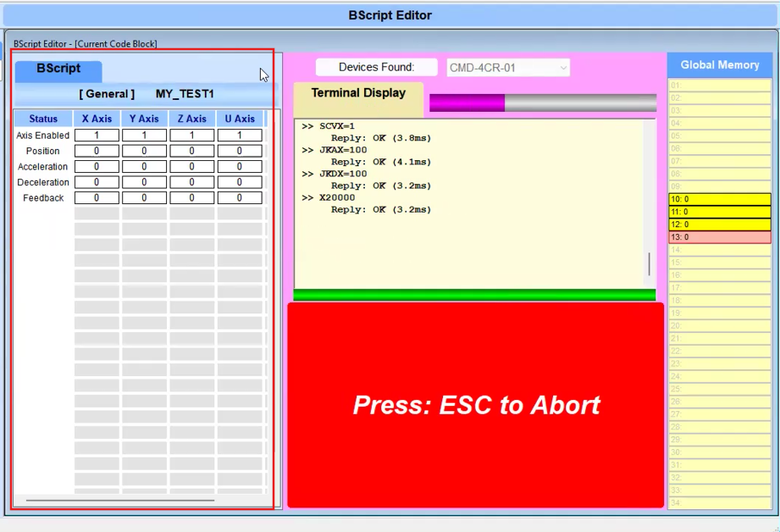
Task: Click the SCVX=1 terminal command line
Action: [328, 126]
